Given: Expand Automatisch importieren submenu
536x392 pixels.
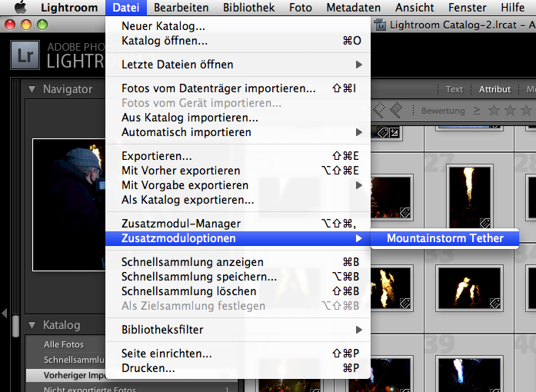Looking at the screenshot, I should (x=238, y=132).
